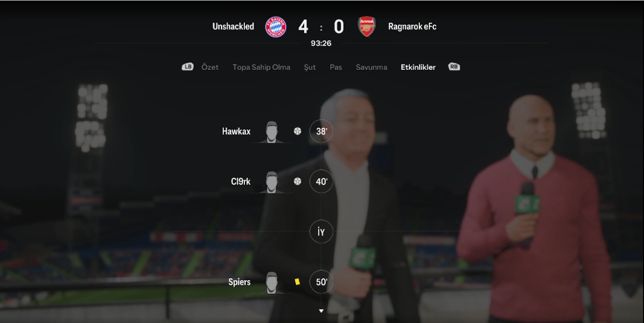Click the Arsenal club crest

coord(366,27)
